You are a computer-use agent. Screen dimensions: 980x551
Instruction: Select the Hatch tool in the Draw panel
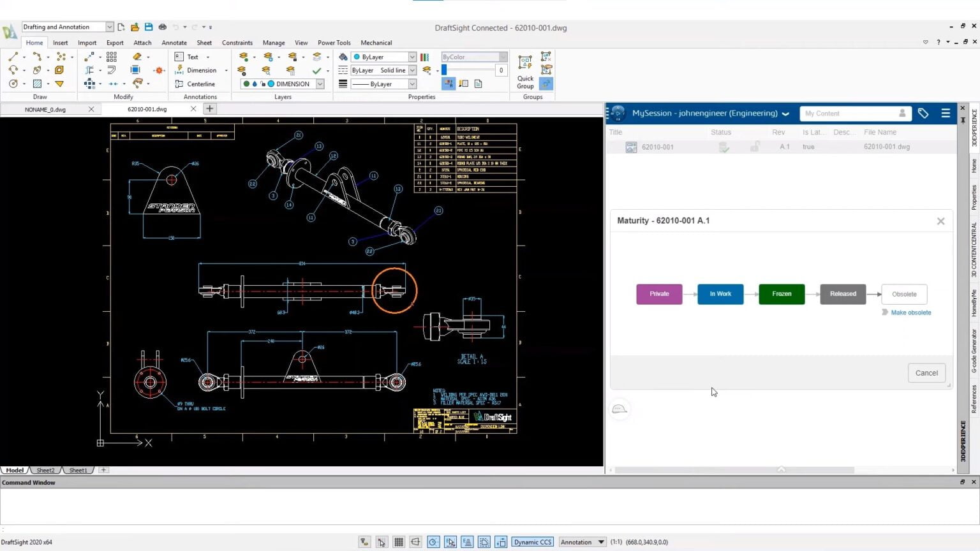point(38,84)
